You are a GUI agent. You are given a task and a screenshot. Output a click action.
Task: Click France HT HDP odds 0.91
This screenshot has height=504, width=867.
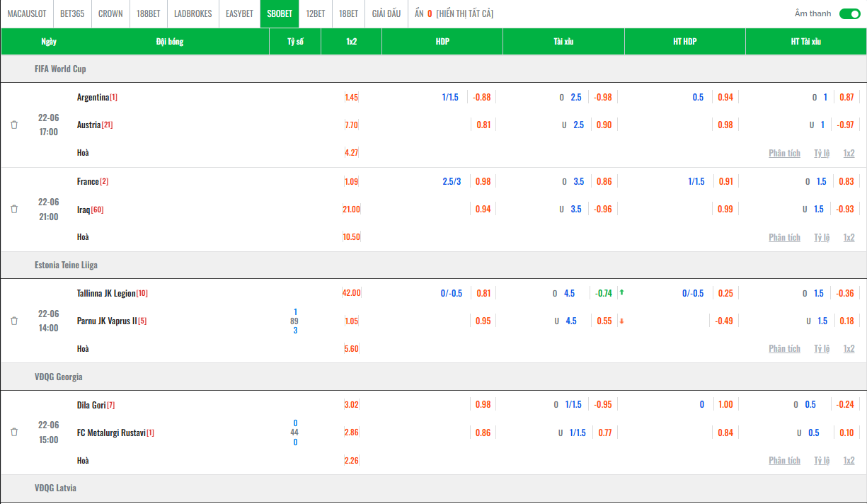(725, 181)
